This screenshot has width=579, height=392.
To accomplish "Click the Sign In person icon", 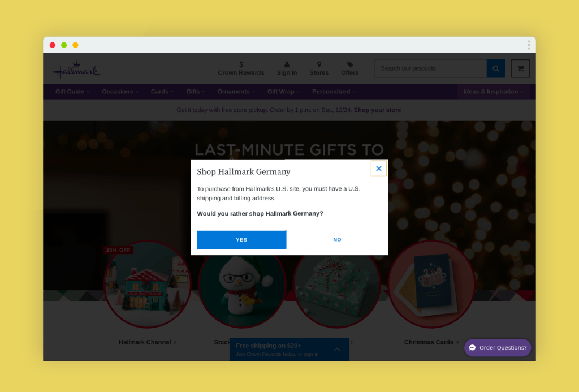I will point(287,64).
